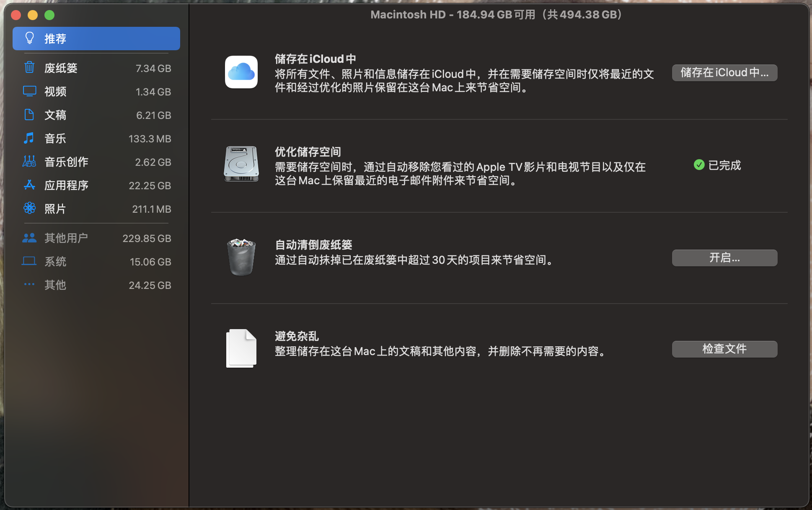Select the 推荐 sidebar item
The image size is (812, 510).
pyautogui.click(x=96, y=39)
